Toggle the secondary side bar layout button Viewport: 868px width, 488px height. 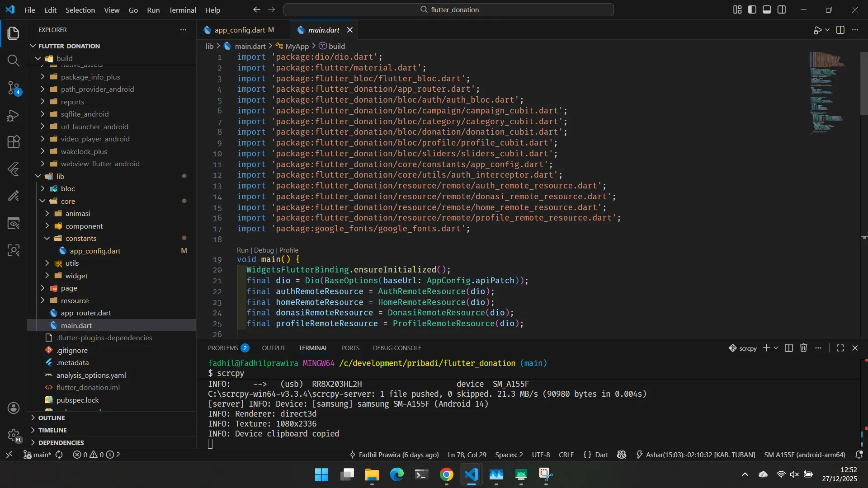[x=782, y=9]
